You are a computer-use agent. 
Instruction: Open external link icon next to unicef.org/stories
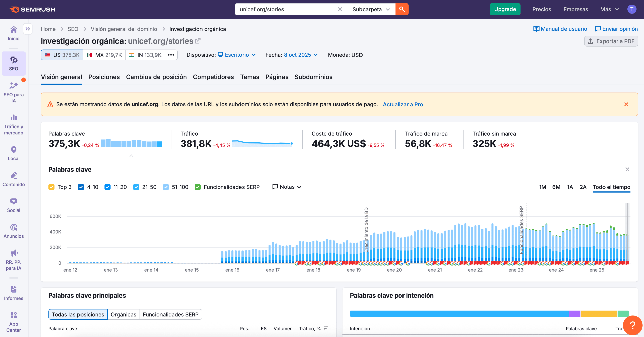point(198,41)
